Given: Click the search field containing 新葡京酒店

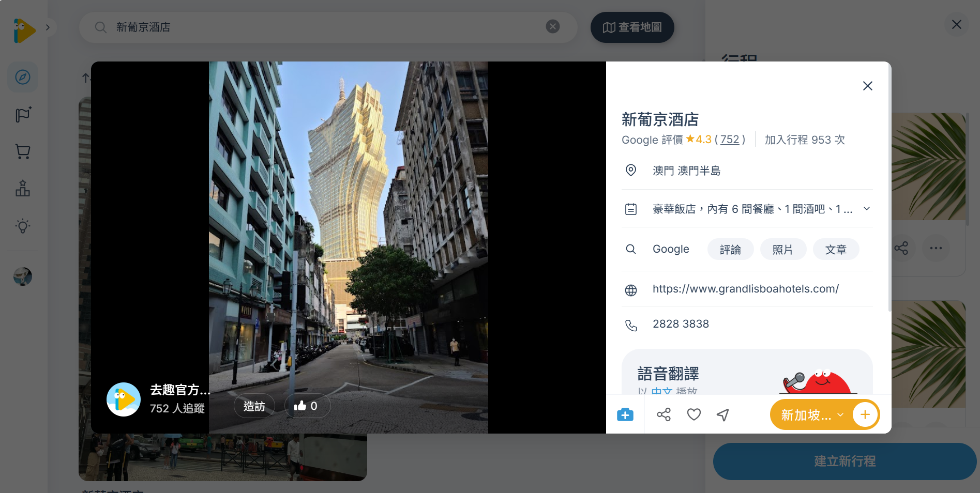Looking at the screenshot, I should 328,27.
